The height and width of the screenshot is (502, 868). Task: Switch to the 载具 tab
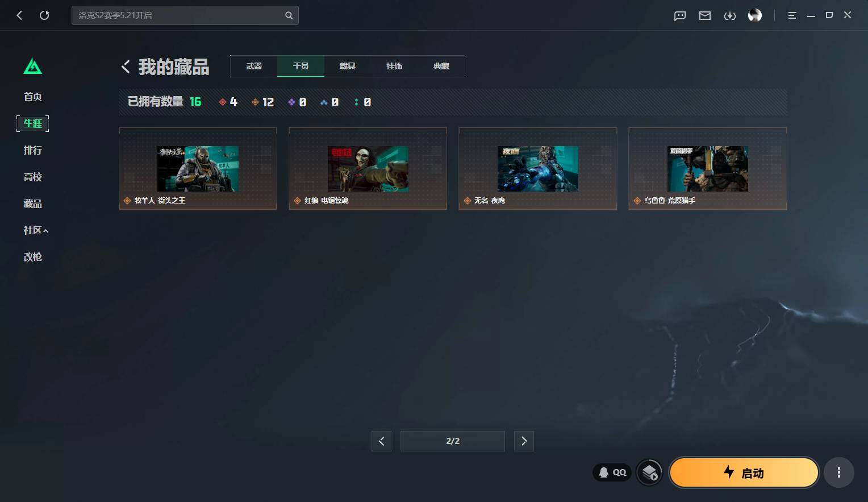(x=348, y=66)
